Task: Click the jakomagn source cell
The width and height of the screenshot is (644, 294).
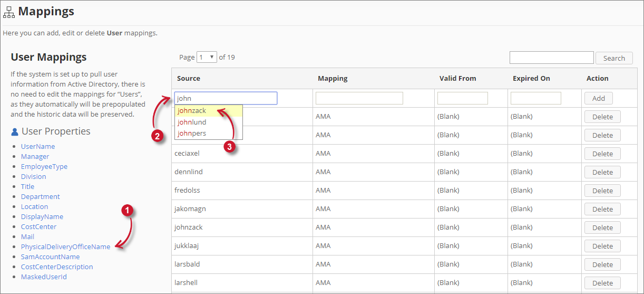Action: point(242,209)
